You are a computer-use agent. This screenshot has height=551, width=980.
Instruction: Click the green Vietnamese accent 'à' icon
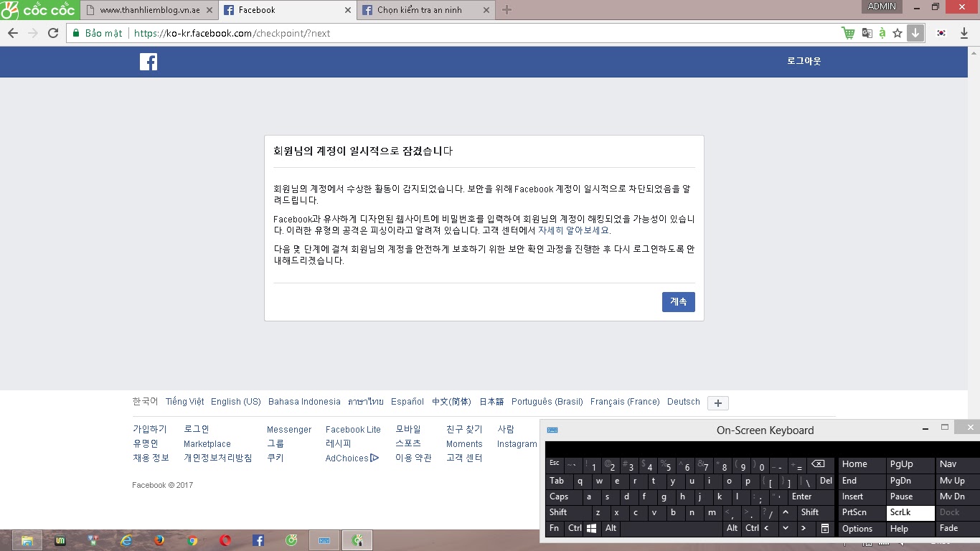pyautogui.click(x=882, y=33)
